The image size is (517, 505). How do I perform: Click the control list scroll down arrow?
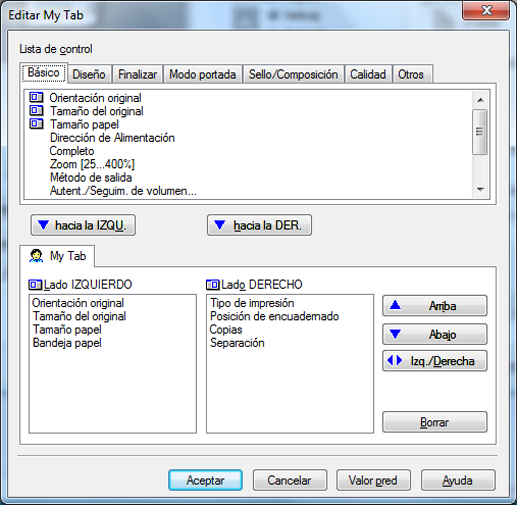[480, 189]
